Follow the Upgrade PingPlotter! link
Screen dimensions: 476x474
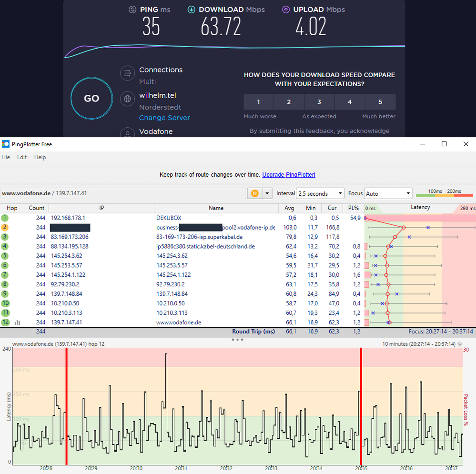pos(289,174)
